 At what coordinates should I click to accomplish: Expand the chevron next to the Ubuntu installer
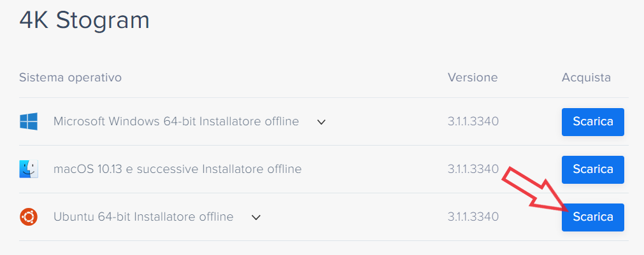point(256,217)
